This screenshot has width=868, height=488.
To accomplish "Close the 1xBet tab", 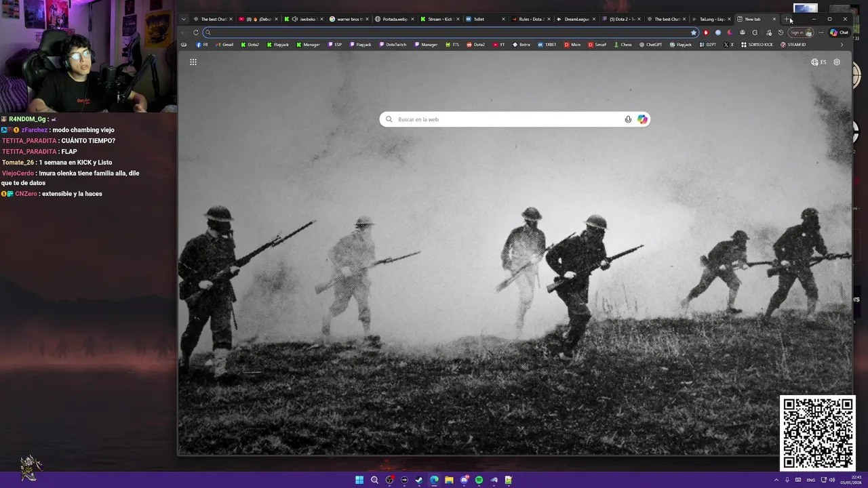I will point(503,19).
